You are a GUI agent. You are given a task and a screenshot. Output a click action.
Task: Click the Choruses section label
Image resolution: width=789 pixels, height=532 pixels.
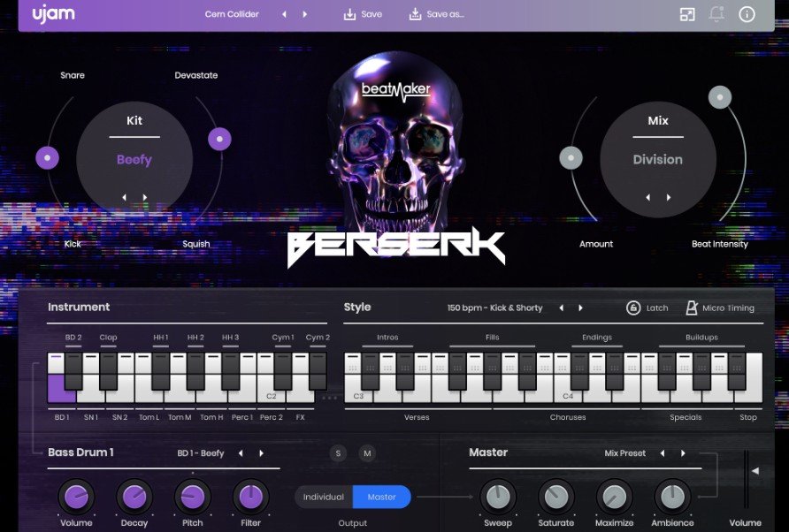pos(568,417)
